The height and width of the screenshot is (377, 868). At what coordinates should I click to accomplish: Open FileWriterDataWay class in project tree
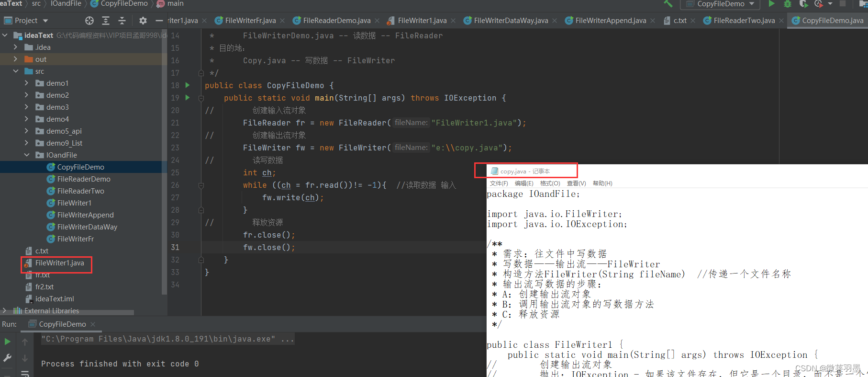click(87, 227)
